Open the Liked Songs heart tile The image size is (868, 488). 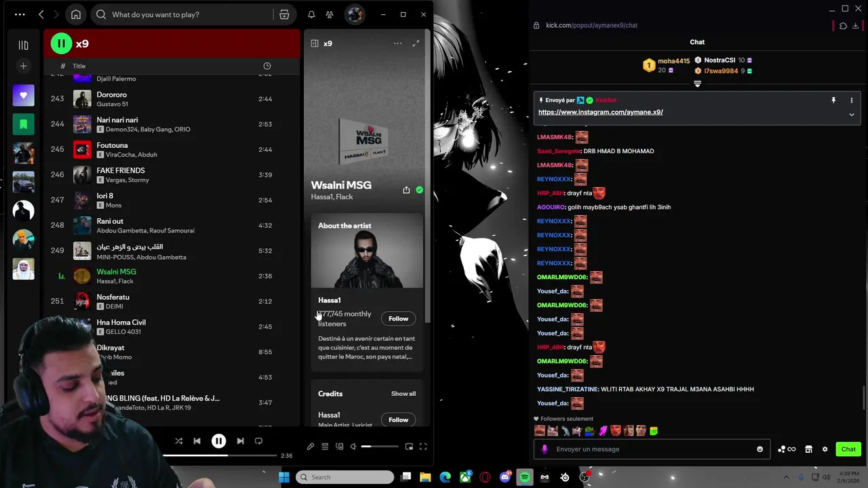coord(23,96)
